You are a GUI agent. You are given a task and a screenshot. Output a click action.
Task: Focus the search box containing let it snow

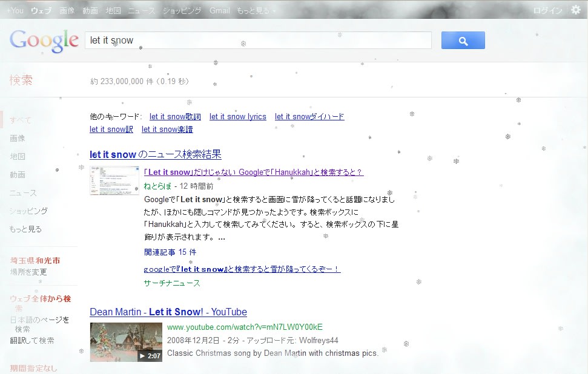pyautogui.click(x=258, y=40)
